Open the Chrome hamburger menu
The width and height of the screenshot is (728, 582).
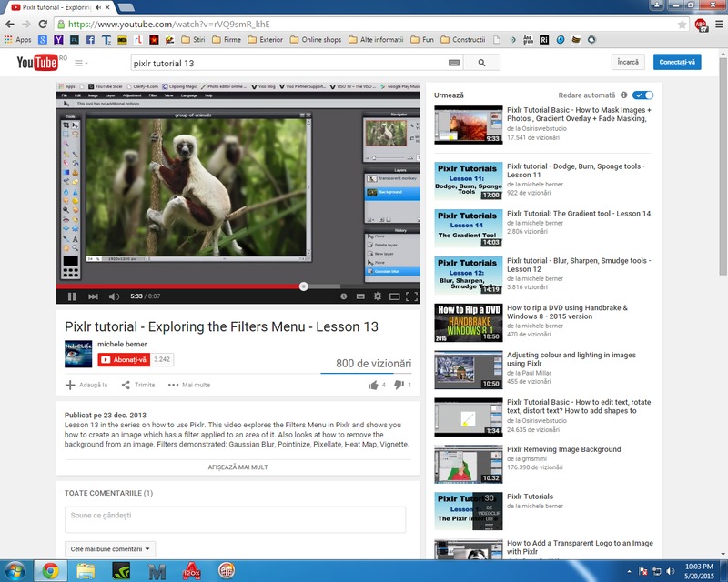719,25
